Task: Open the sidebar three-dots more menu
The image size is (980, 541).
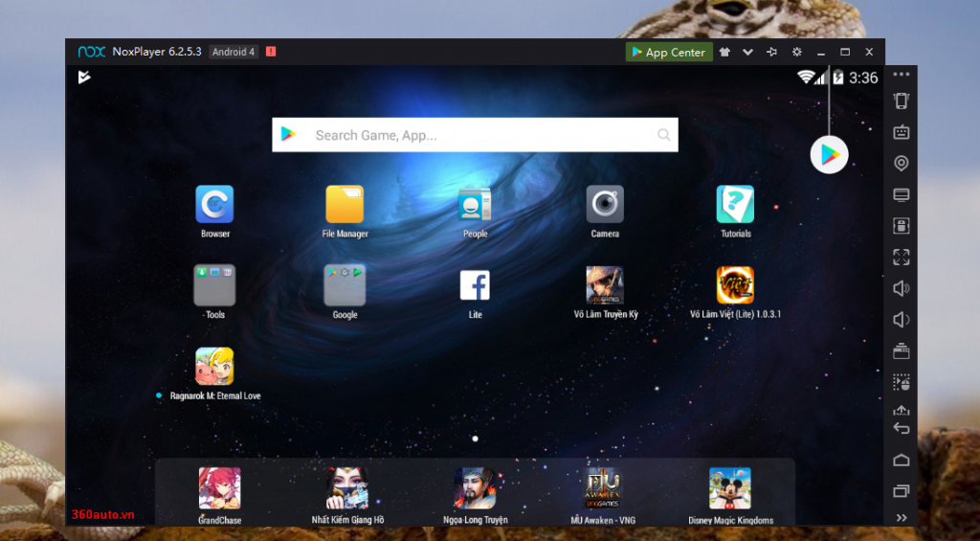Action: tap(902, 75)
